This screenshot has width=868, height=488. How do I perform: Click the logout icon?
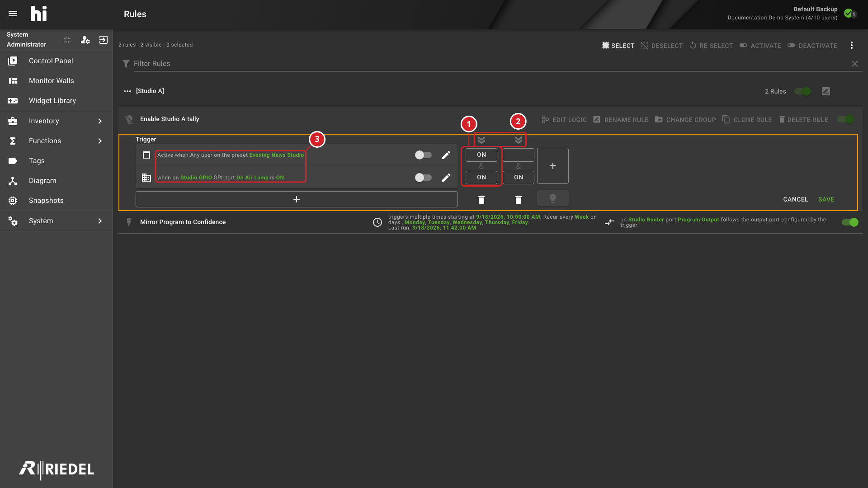click(x=104, y=40)
